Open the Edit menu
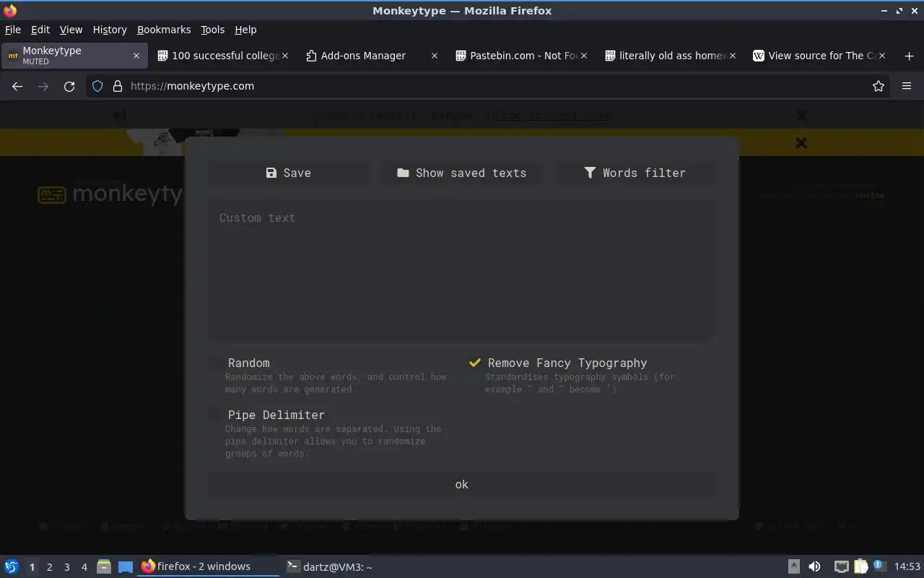The height and width of the screenshot is (578, 924). click(40, 30)
